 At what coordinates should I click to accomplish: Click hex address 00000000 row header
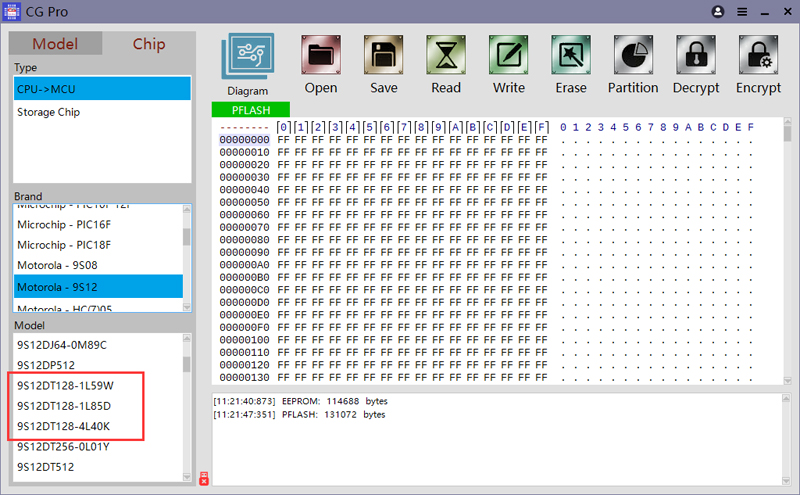(x=245, y=140)
